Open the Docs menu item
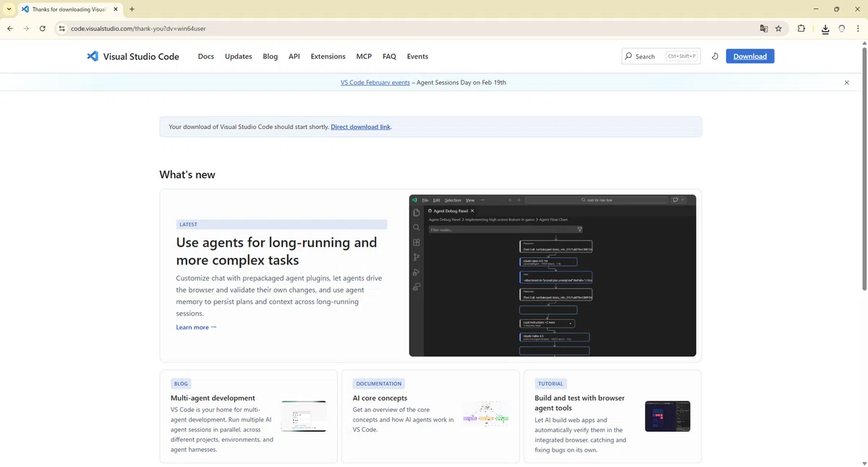Viewport: 868px width, 467px height. [x=206, y=56]
